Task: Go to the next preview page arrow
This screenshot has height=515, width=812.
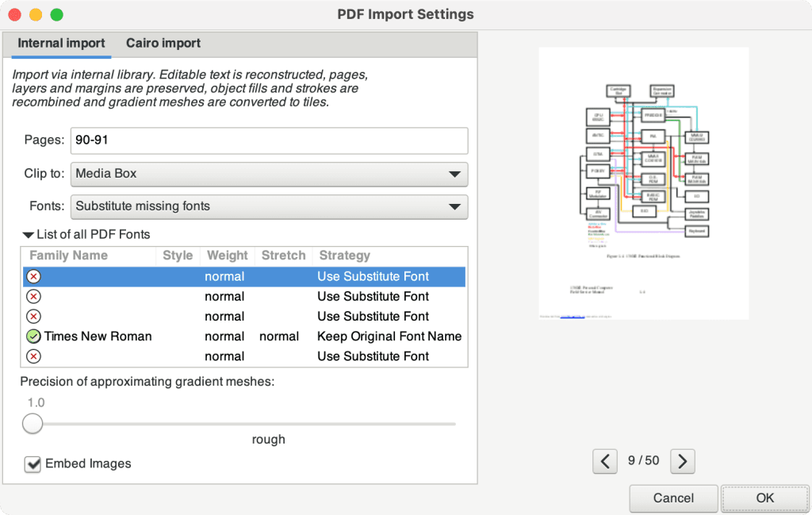Action: (x=683, y=460)
